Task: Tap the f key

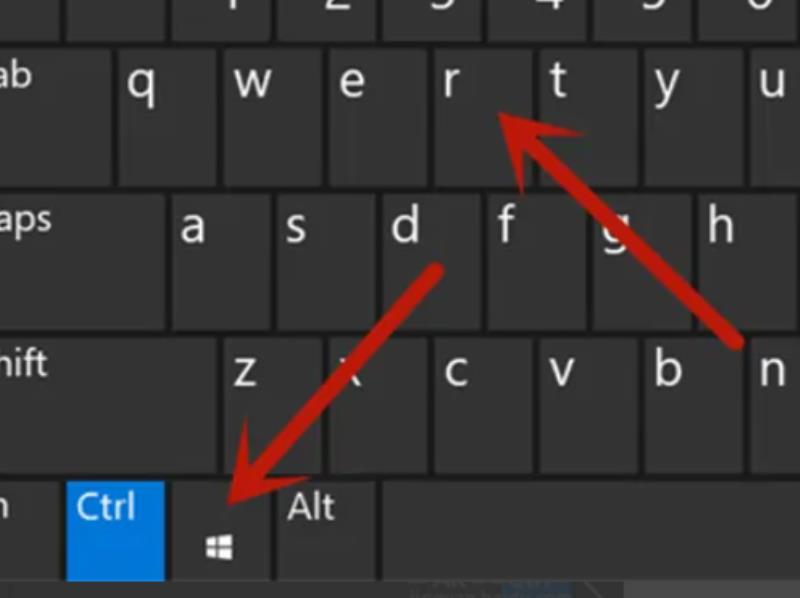Action: pos(536,262)
